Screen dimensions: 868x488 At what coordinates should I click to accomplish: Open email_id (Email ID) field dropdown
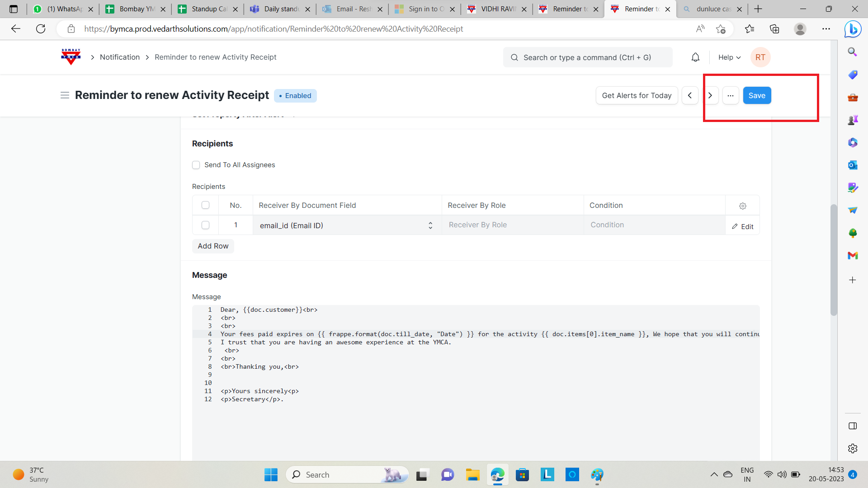tap(346, 225)
